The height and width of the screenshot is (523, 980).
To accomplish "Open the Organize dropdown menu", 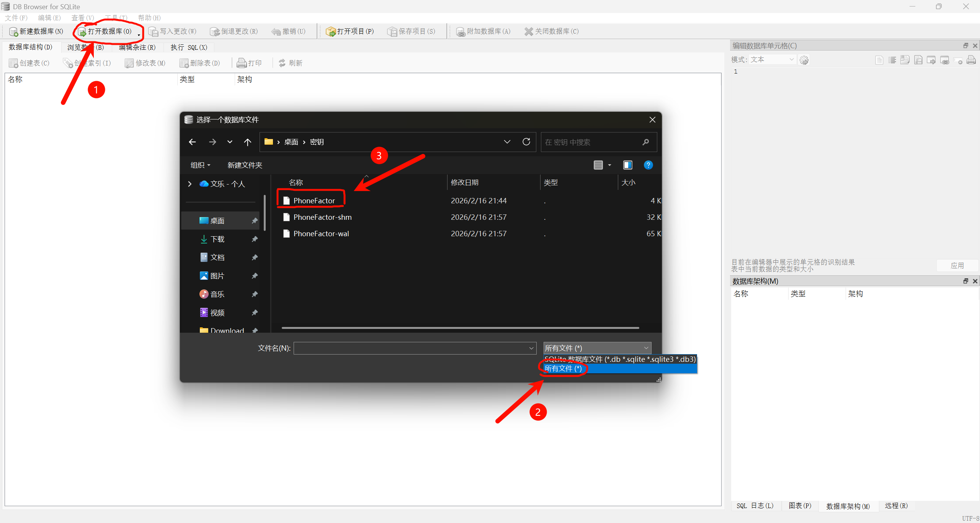I will click(x=200, y=165).
